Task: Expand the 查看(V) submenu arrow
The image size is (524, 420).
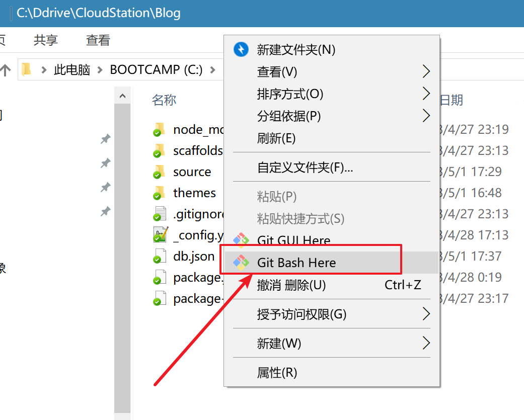Action: 426,71
